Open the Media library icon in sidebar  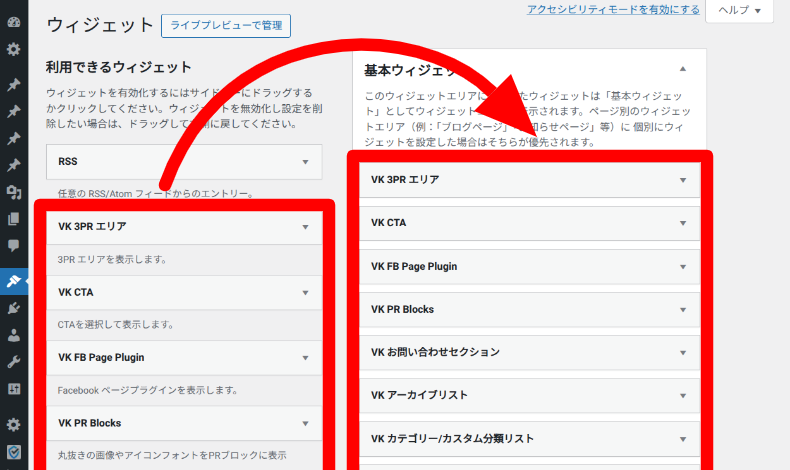[14, 191]
